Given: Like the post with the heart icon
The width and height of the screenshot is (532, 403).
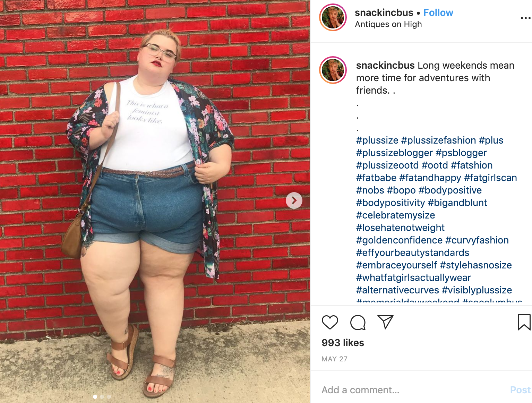Looking at the screenshot, I should pos(330,323).
